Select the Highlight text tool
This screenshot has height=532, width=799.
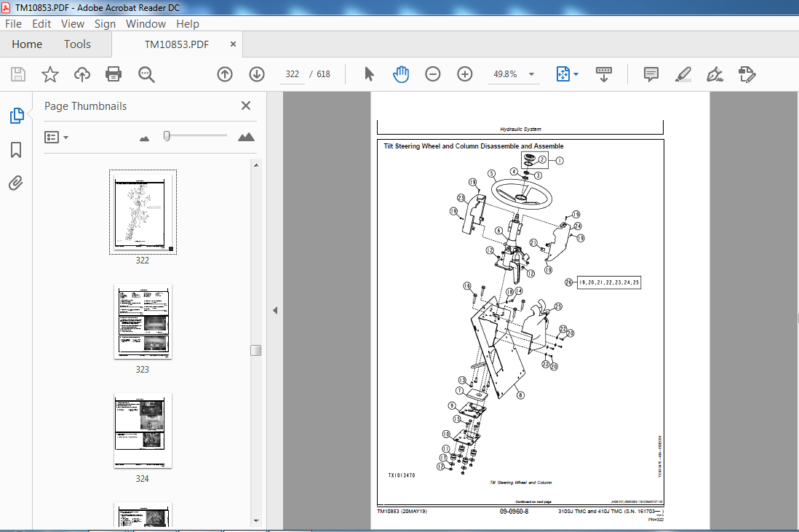point(683,74)
